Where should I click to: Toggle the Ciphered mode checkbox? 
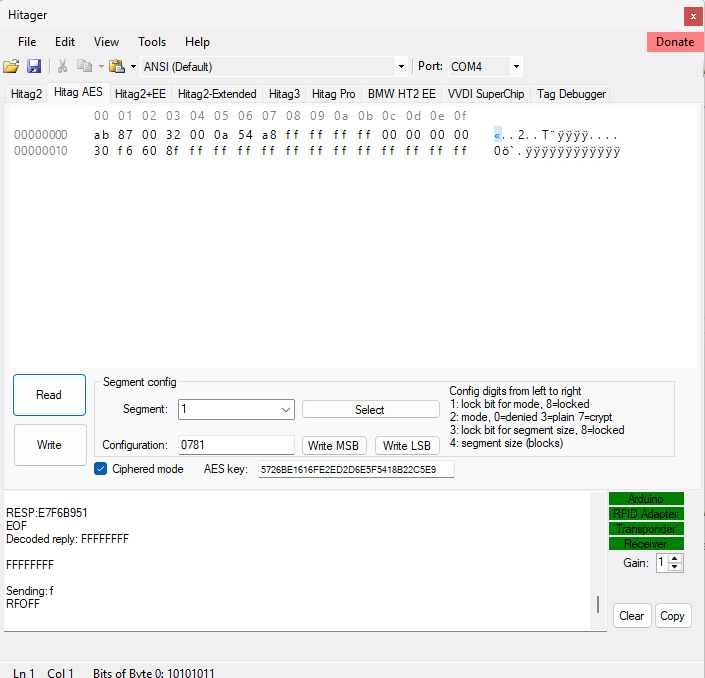100,469
